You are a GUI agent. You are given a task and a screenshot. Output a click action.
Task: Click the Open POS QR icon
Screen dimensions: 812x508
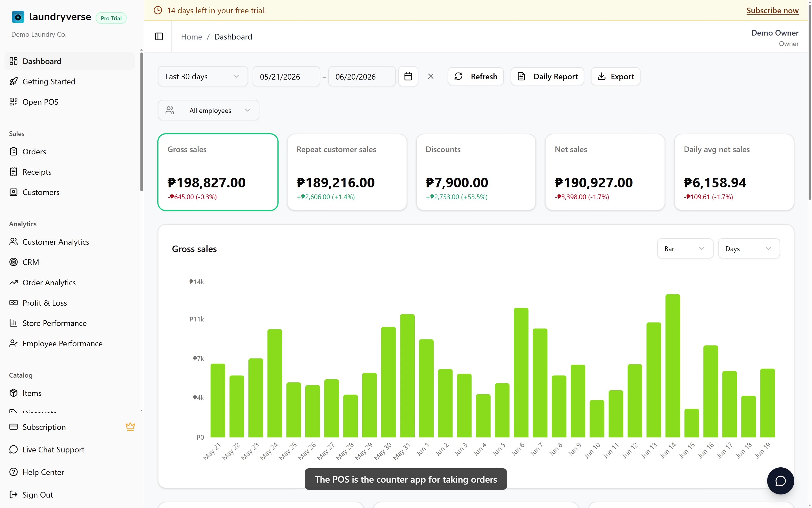(x=14, y=102)
